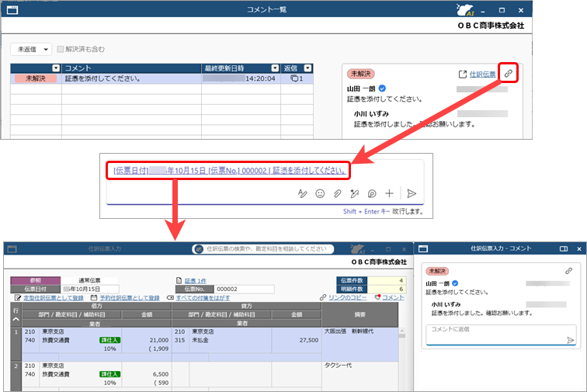
Task: Click the AI icon in 仕訳伝票入力 title bar
Action: [357, 248]
